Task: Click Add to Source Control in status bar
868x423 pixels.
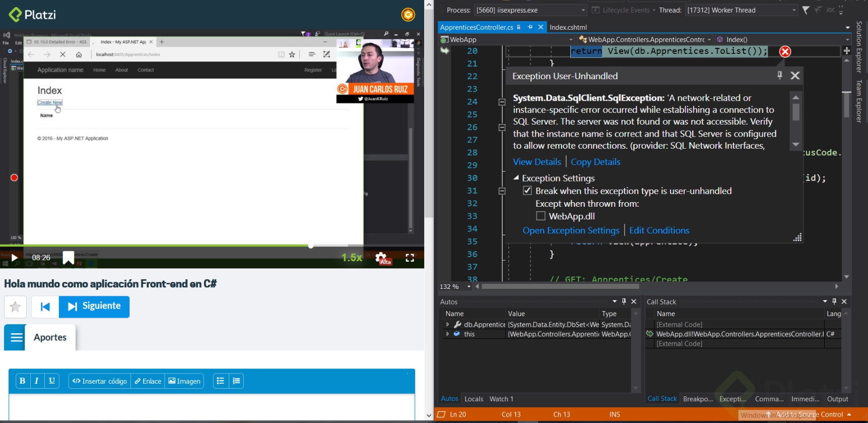Action: point(810,414)
